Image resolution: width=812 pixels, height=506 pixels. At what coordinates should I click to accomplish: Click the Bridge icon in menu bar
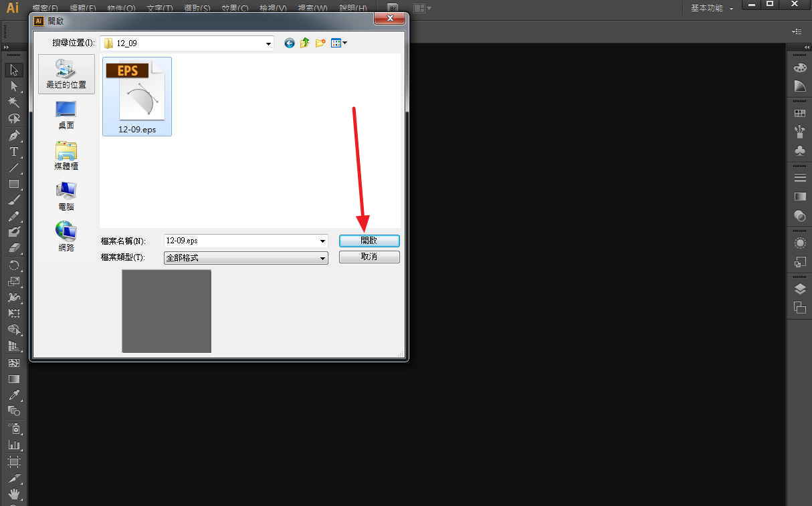pyautogui.click(x=393, y=8)
